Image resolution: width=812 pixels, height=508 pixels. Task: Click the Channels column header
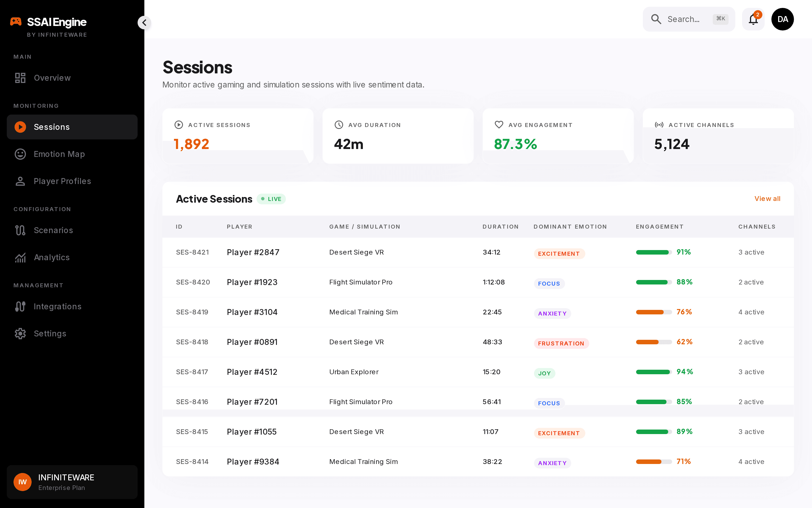(x=757, y=227)
